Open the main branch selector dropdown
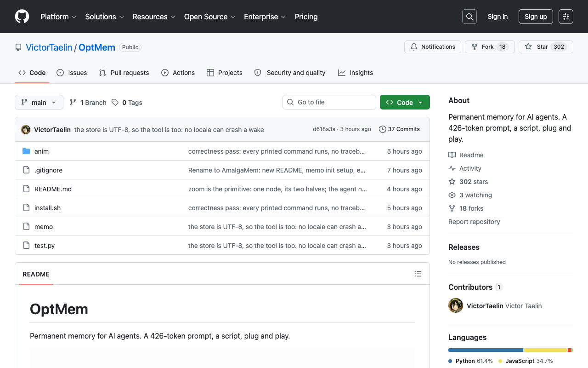 [x=39, y=102]
